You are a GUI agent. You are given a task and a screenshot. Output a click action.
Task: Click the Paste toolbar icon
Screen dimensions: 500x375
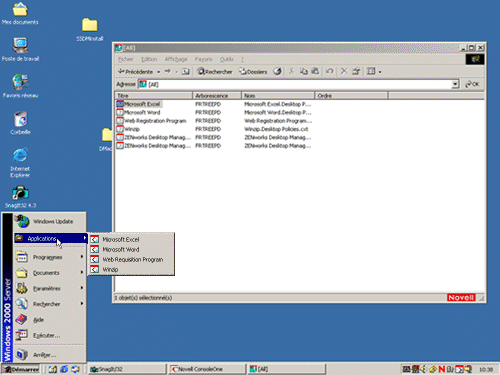[315, 71]
